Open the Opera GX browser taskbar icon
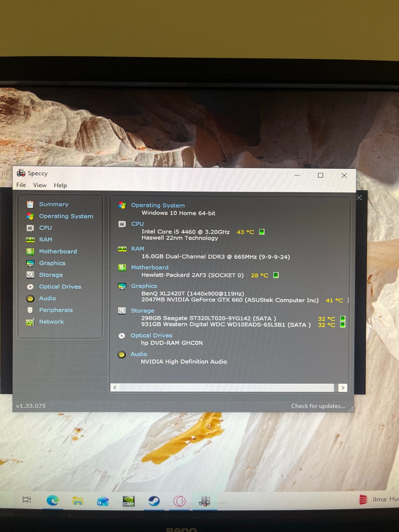Viewport: 399px width, 532px height. (x=180, y=501)
